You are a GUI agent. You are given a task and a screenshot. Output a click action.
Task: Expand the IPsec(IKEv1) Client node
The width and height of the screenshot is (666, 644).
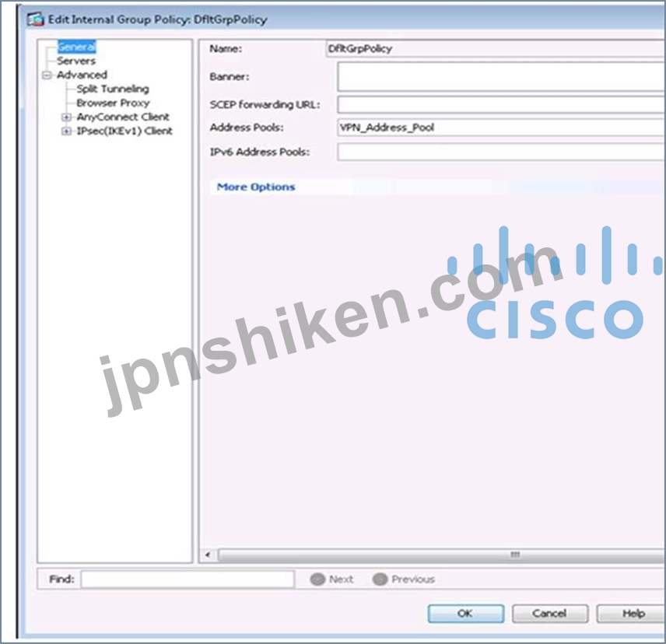click(x=66, y=131)
